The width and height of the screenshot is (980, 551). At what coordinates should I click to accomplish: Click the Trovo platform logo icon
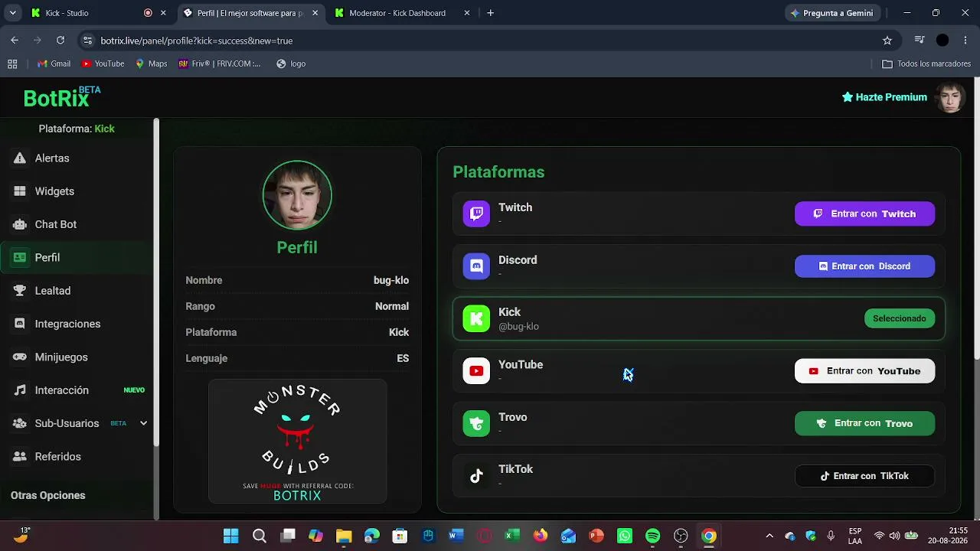[476, 423]
